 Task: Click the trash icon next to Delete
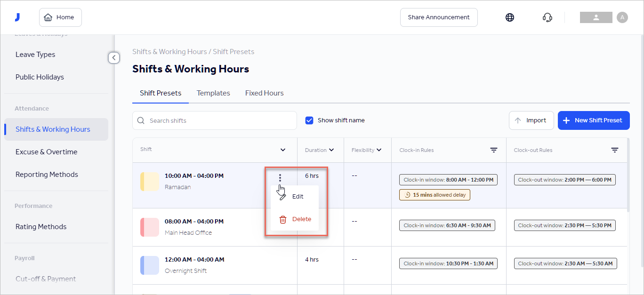(282, 219)
